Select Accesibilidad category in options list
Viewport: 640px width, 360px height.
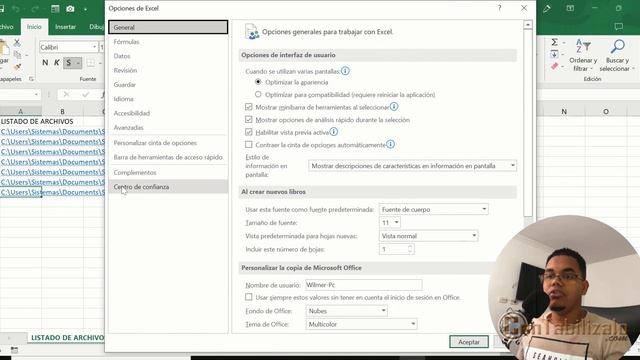[x=168, y=113]
